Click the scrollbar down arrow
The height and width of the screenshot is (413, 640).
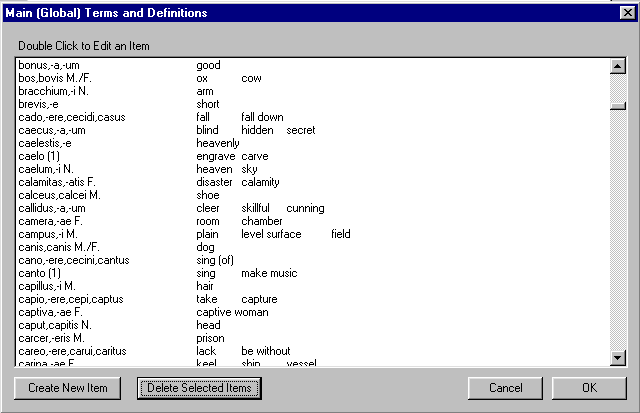click(618, 358)
